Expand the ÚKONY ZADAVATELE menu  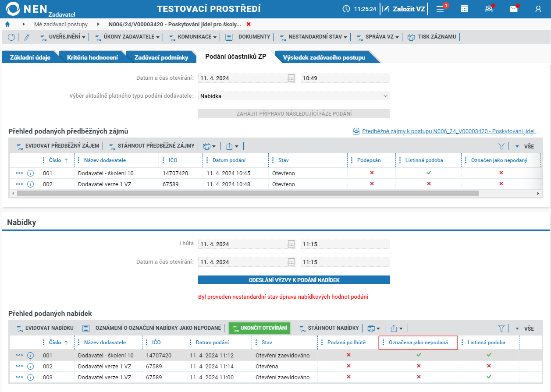pos(128,37)
